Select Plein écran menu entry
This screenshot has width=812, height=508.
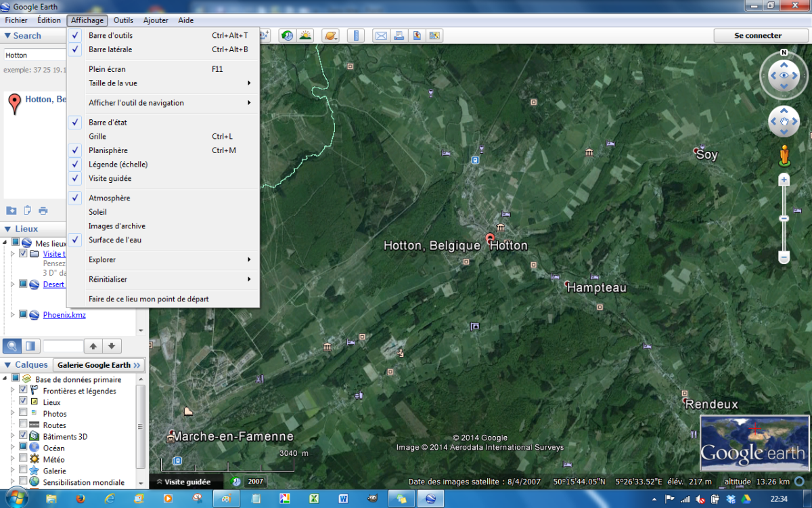(x=163, y=69)
